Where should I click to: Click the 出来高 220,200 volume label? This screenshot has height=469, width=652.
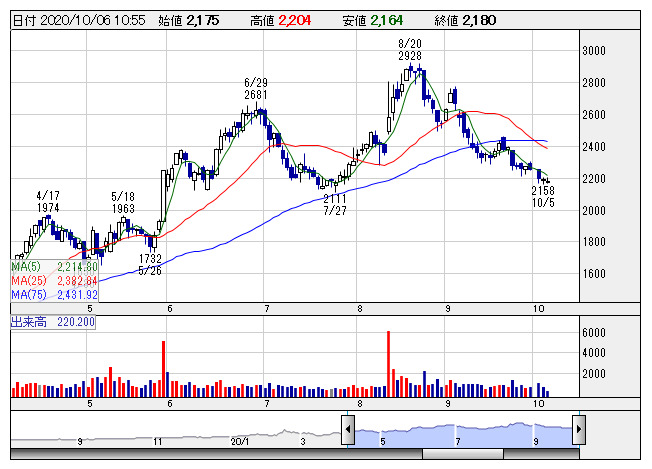tap(53, 322)
